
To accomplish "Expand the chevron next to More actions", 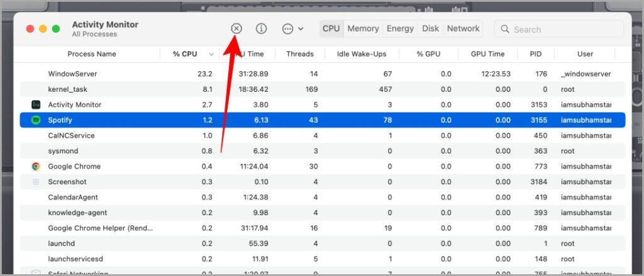I will (301, 29).
